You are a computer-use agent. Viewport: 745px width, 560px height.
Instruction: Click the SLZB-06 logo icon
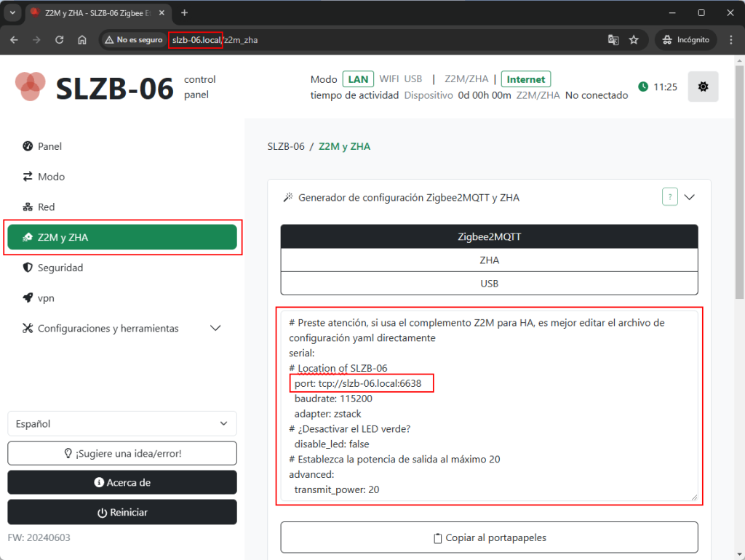point(30,87)
